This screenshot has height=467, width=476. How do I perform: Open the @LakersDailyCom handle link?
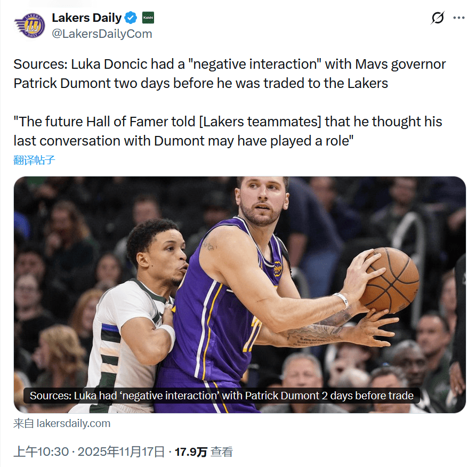click(102, 34)
